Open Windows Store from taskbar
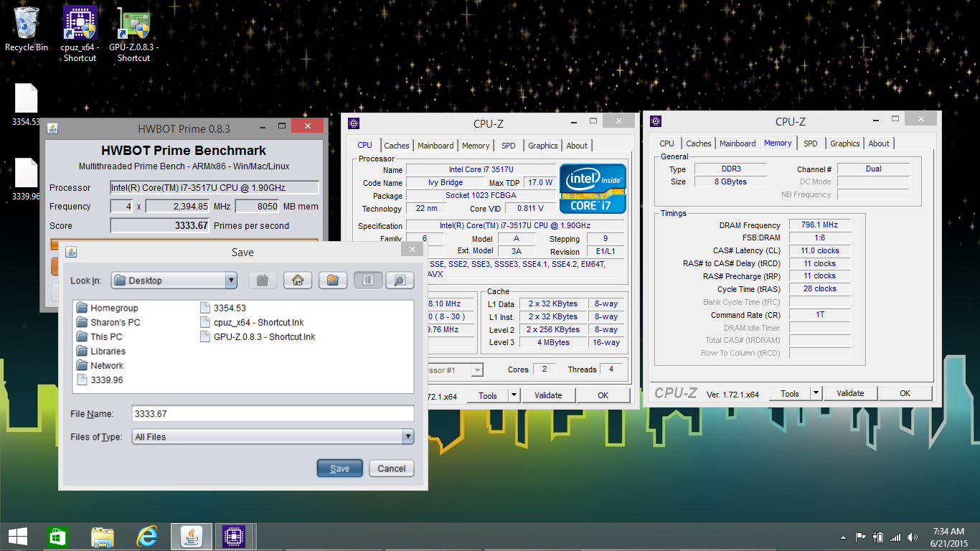This screenshot has height=551, width=980. click(58, 536)
